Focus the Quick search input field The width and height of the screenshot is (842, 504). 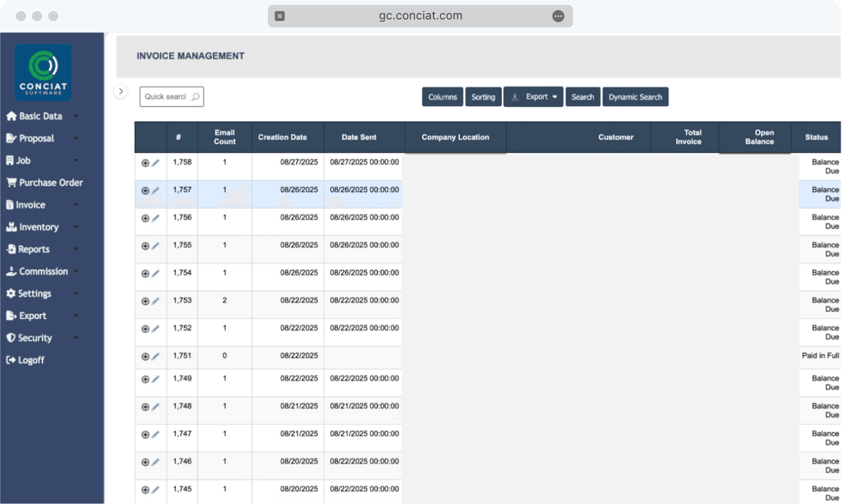(x=166, y=97)
